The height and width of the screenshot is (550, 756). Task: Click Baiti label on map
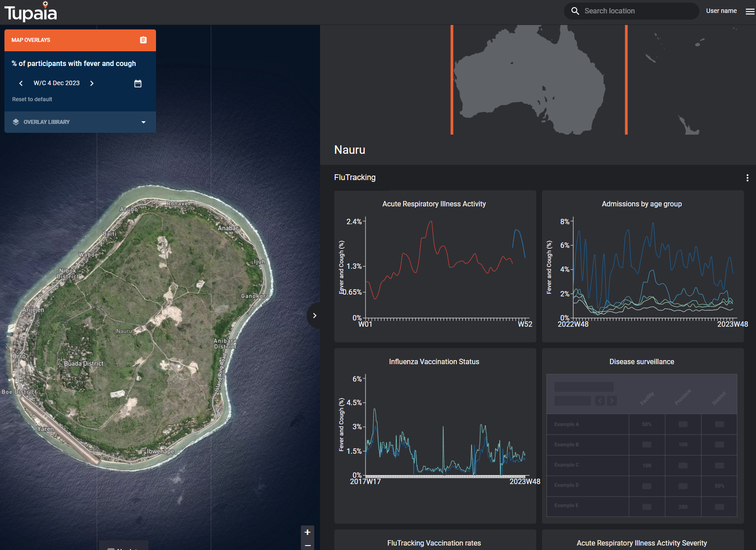click(x=110, y=234)
